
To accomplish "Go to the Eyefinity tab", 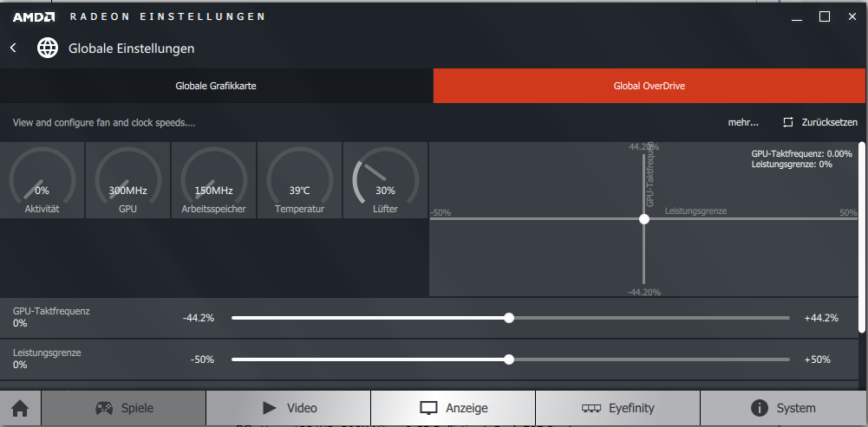I will pos(617,408).
